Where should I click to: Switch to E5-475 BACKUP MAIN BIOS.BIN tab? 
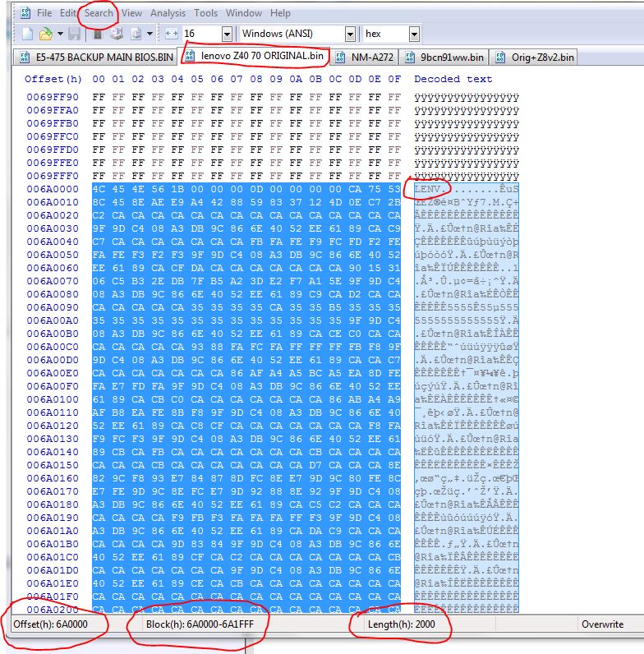[96, 58]
